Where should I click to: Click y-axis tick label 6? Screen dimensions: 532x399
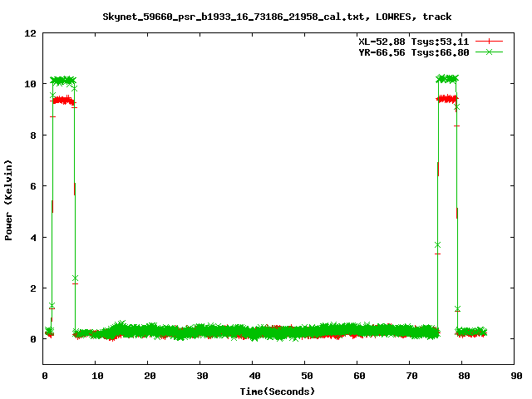pyautogui.click(x=33, y=186)
